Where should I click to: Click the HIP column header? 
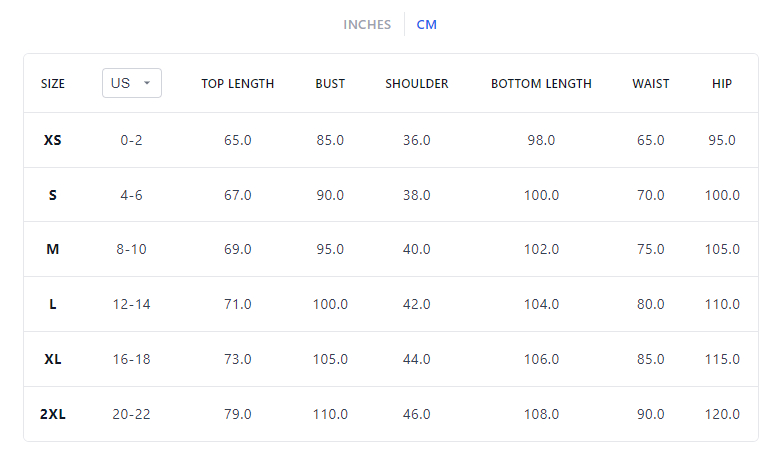coord(722,84)
